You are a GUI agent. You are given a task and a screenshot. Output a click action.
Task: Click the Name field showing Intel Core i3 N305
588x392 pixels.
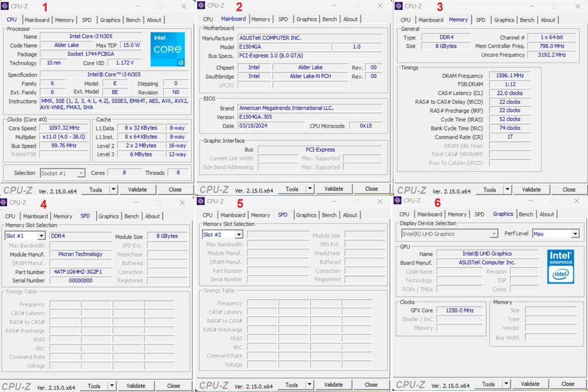pos(91,36)
